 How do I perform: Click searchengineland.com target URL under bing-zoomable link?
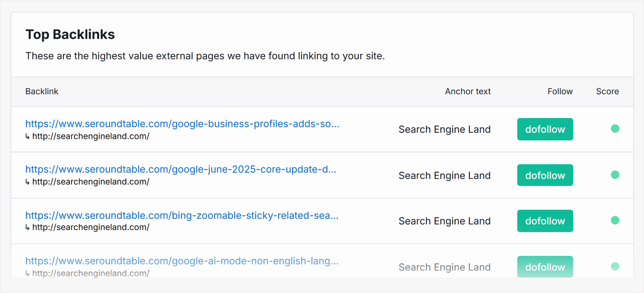pyautogui.click(x=91, y=227)
